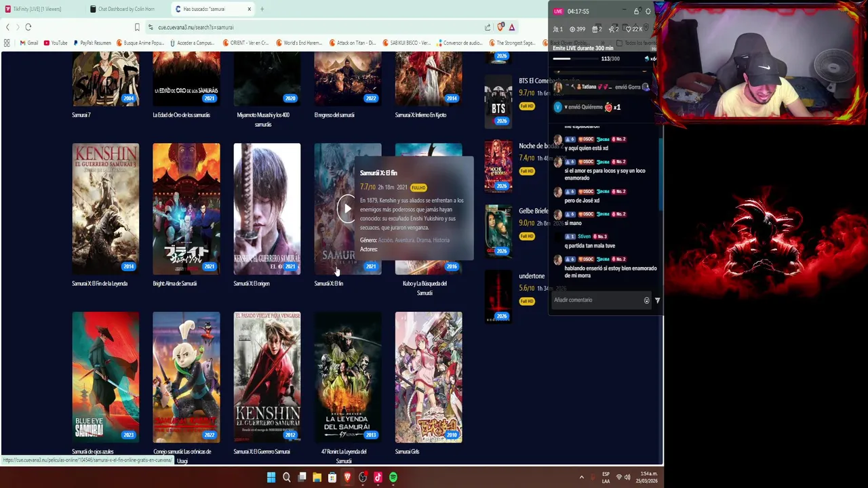
Task: Open Bright: Alma de Samurái poster
Action: pyautogui.click(x=186, y=209)
